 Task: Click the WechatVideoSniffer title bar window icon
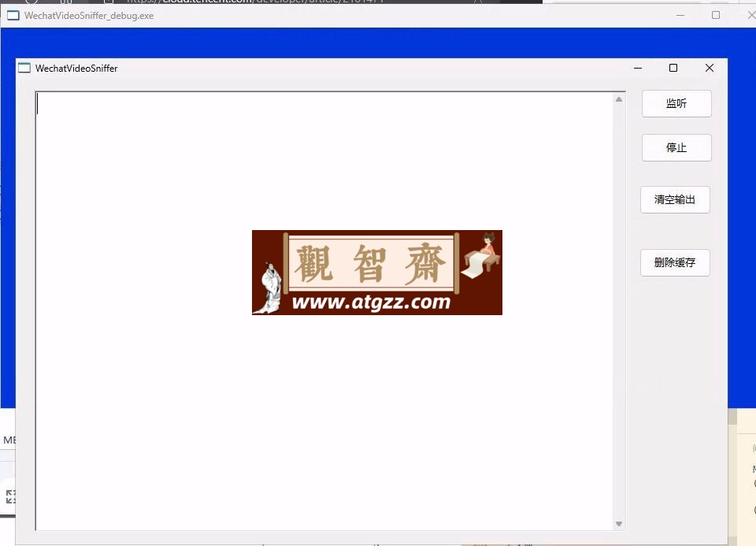point(24,68)
